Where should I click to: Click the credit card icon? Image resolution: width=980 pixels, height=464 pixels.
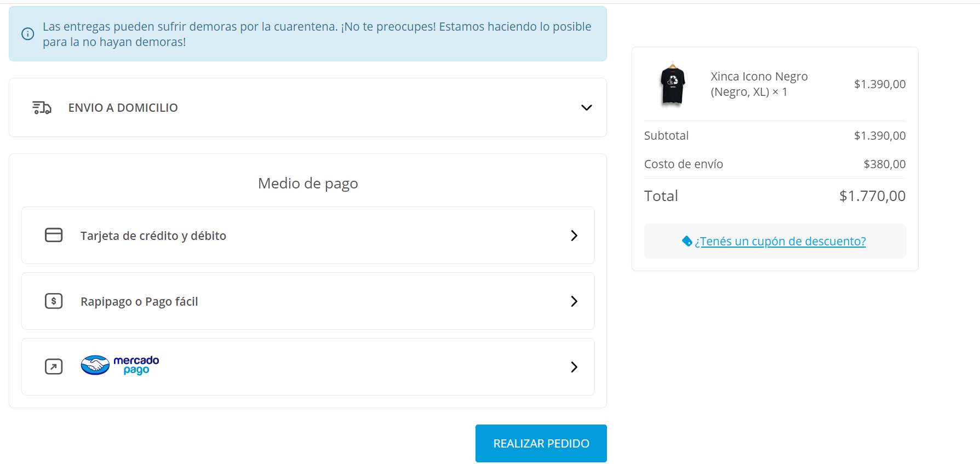coord(54,235)
